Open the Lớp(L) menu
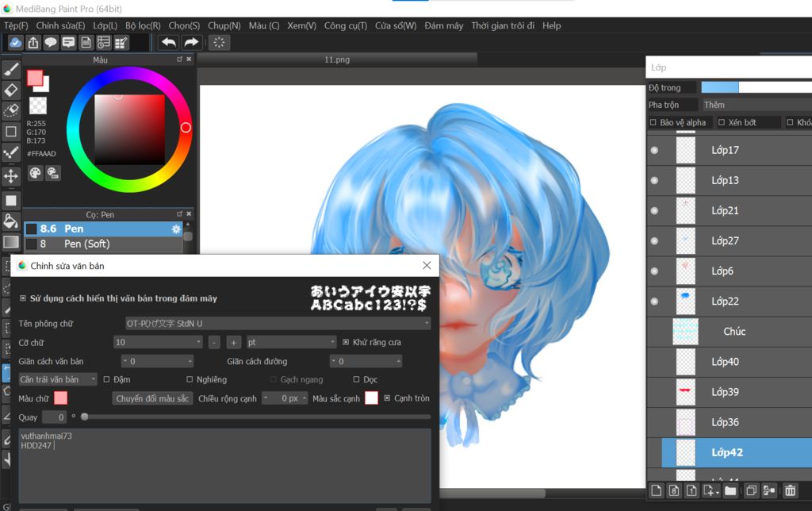The height and width of the screenshot is (511, 812). pyautogui.click(x=105, y=25)
